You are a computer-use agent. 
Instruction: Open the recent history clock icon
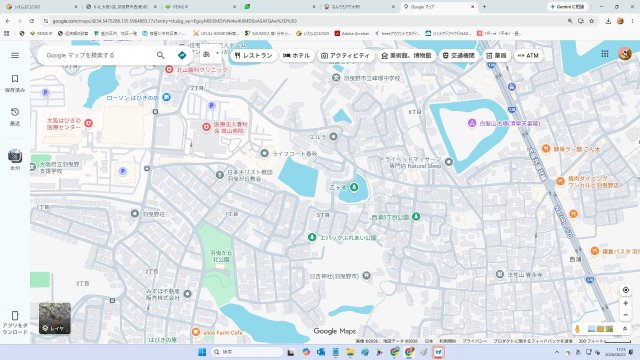coord(15,112)
